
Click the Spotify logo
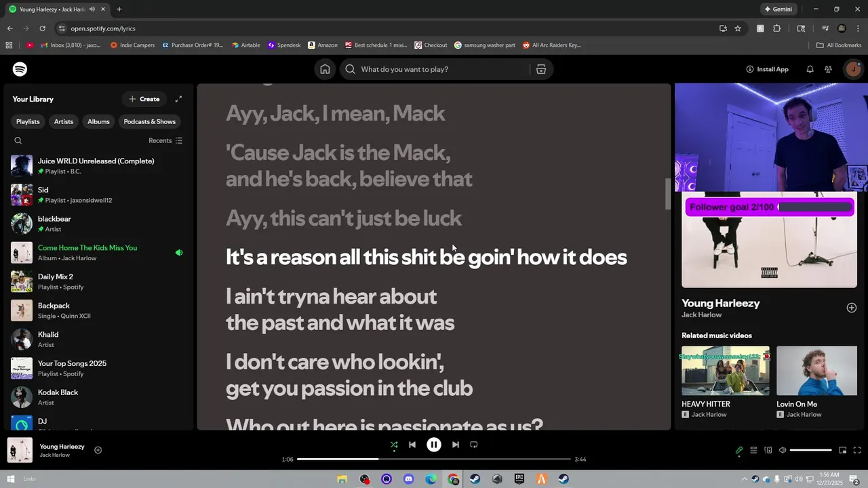click(x=20, y=69)
